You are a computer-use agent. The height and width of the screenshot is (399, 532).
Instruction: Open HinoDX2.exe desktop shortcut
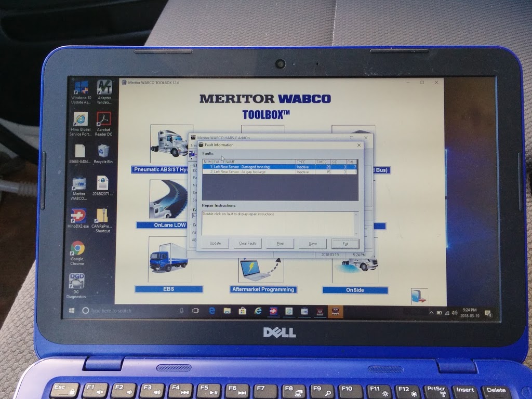[78, 218]
